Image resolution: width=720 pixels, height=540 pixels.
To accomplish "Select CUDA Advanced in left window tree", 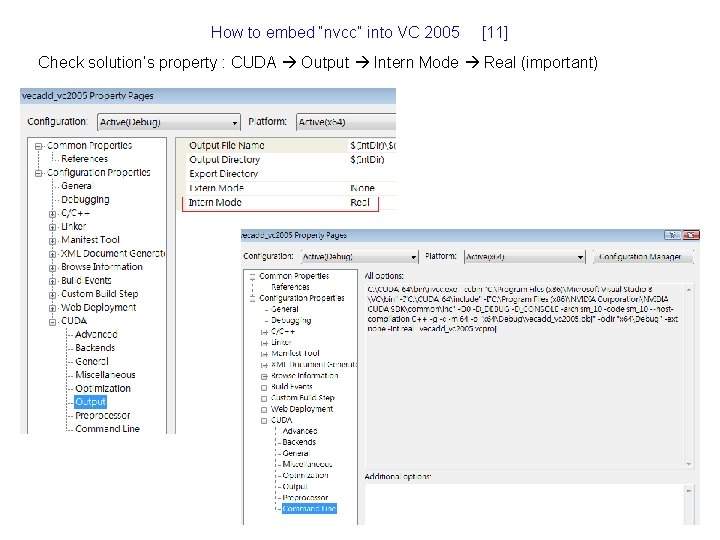I will coord(96,334).
